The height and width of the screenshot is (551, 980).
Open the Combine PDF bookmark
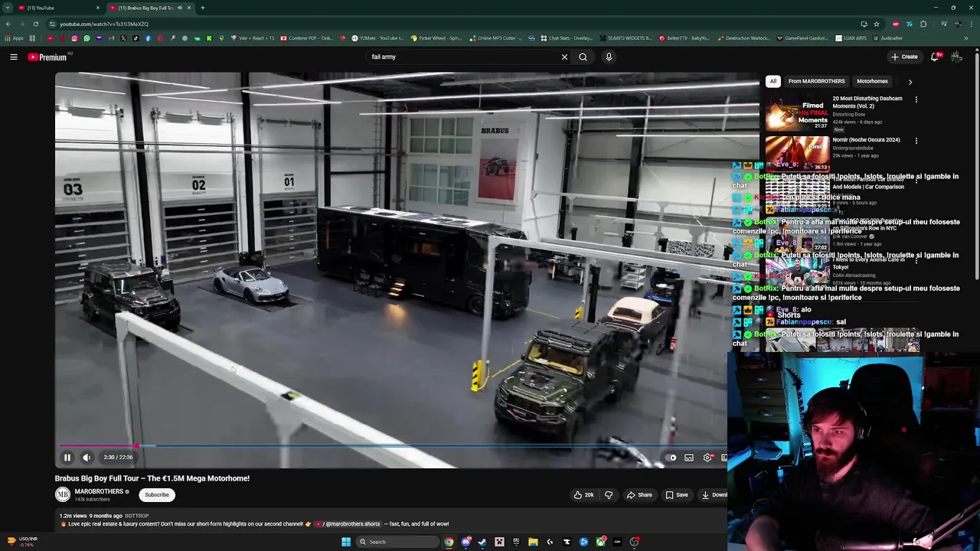click(306, 38)
